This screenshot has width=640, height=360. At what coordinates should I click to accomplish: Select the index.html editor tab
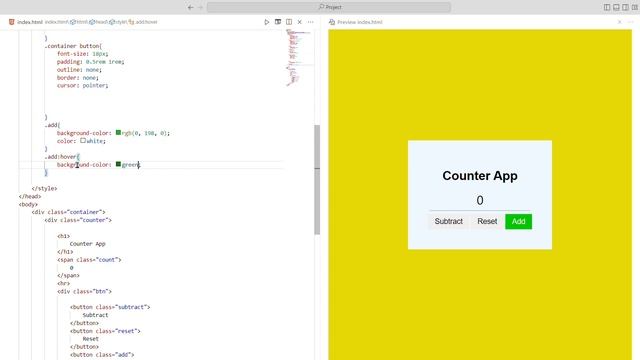(30, 22)
